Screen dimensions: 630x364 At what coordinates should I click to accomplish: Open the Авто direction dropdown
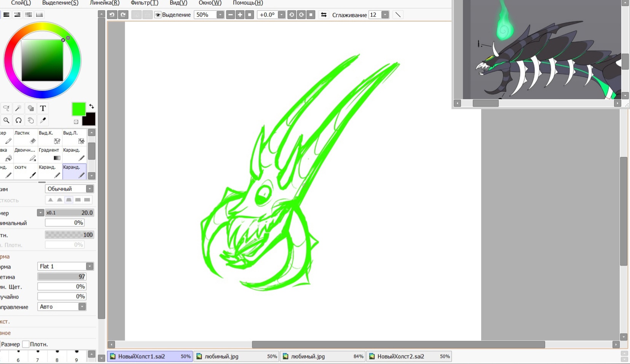[82, 307]
